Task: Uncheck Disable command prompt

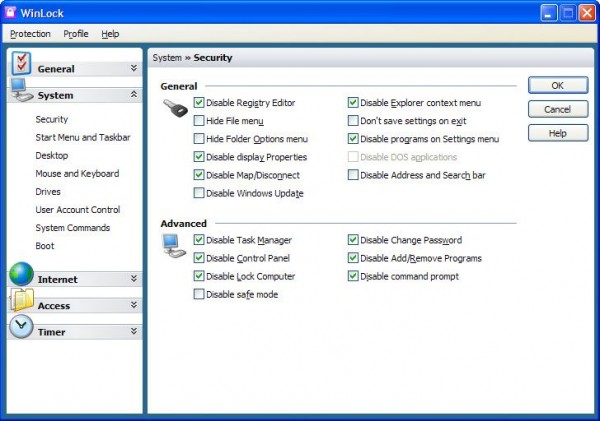Action: click(353, 276)
